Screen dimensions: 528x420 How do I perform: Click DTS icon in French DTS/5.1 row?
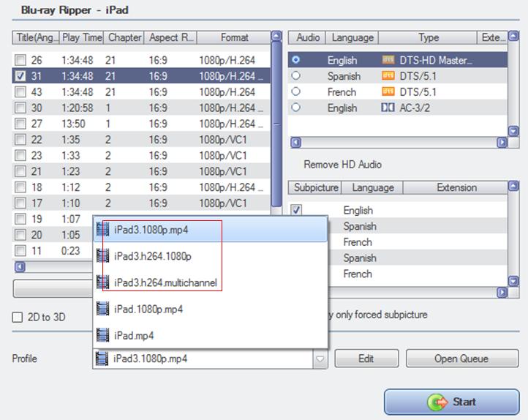[388, 91]
